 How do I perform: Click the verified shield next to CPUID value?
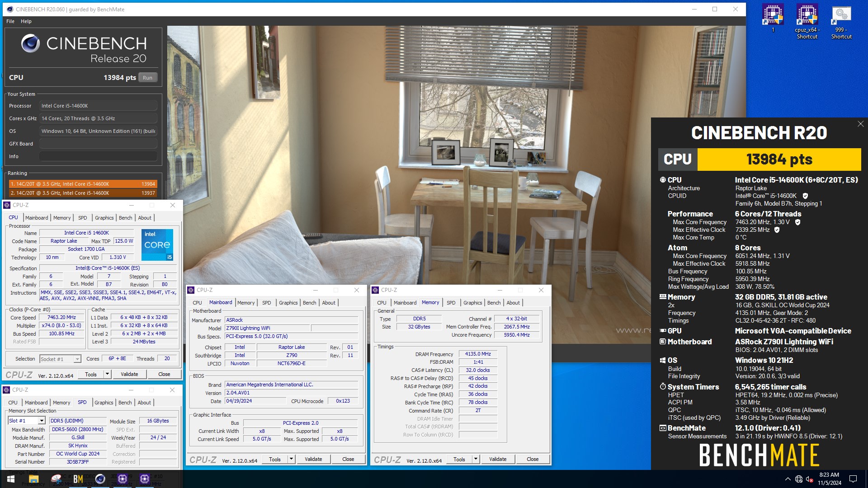click(x=805, y=196)
